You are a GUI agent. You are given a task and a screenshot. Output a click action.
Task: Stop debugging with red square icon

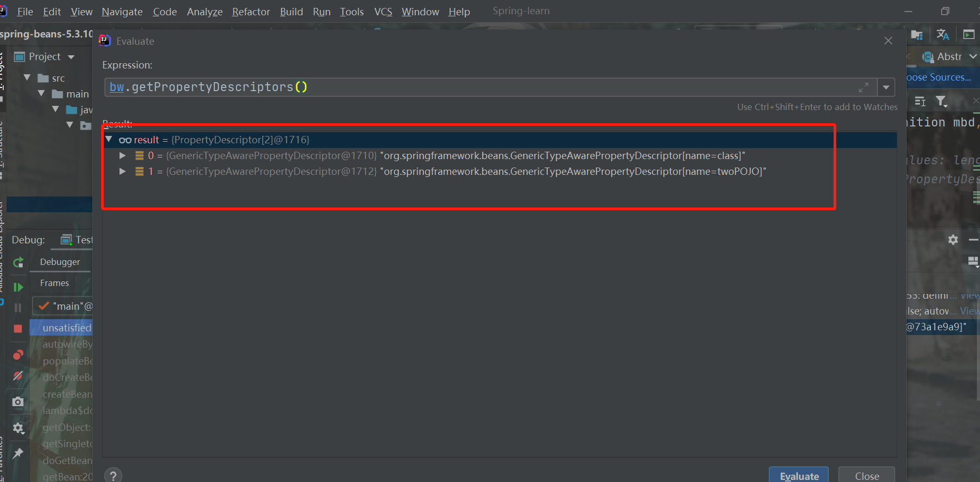pyautogui.click(x=18, y=329)
